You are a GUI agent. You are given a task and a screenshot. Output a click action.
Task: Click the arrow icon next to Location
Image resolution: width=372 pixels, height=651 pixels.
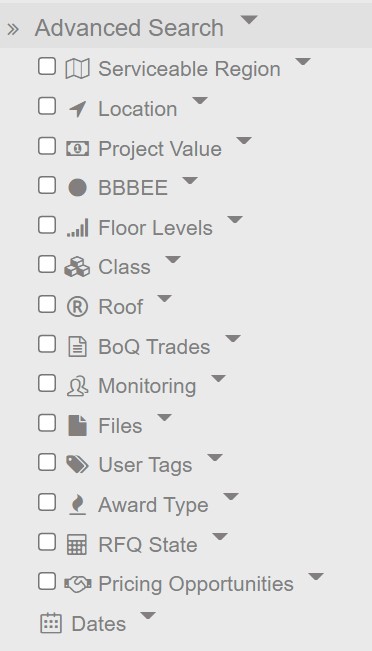point(77,108)
